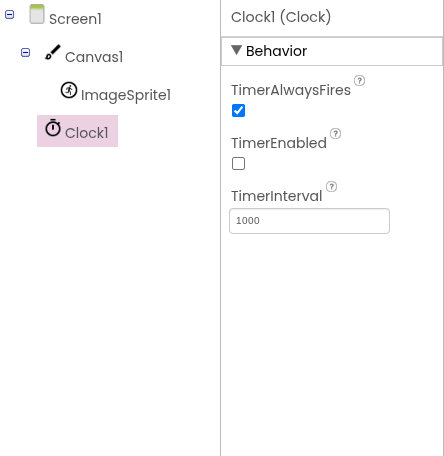
Task: Collapse the Screen1 tree node
Action: tap(9, 15)
